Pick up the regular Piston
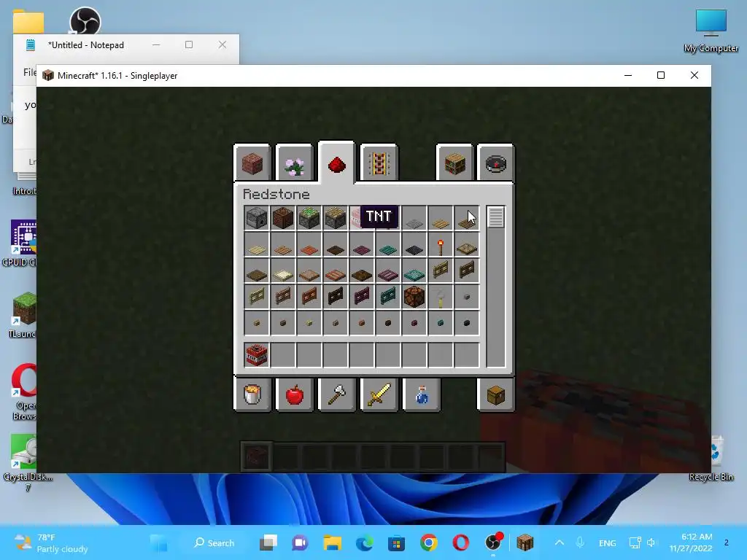 336,219
